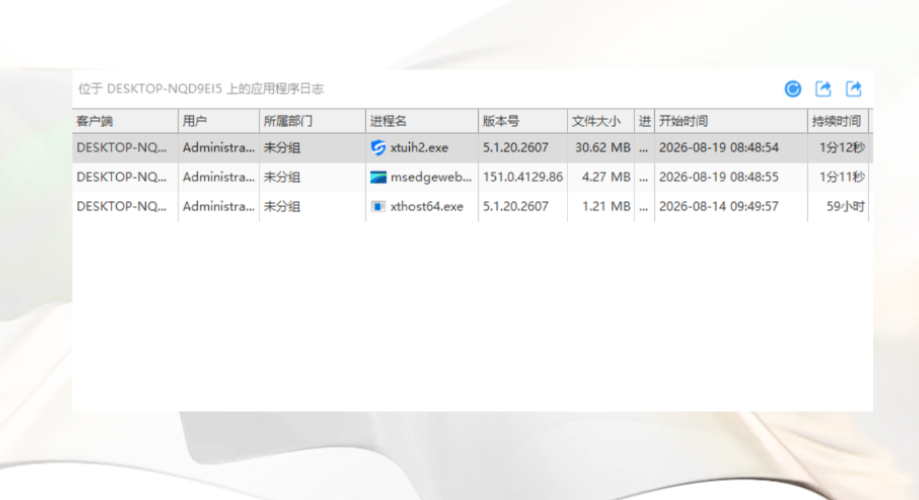Screen dimensions: 919x500
Task: Click version 5.1.20.2607 in xtuih2 row
Action: point(516,148)
